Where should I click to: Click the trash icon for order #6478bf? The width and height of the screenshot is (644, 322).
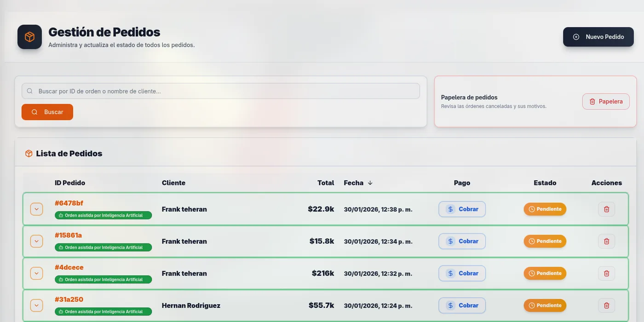point(606,209)
